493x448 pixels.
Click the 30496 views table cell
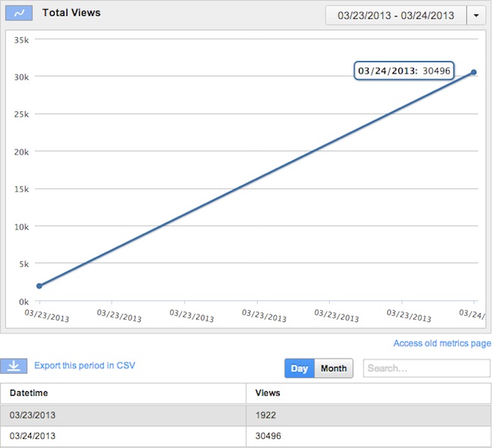[x=369, y=436]
